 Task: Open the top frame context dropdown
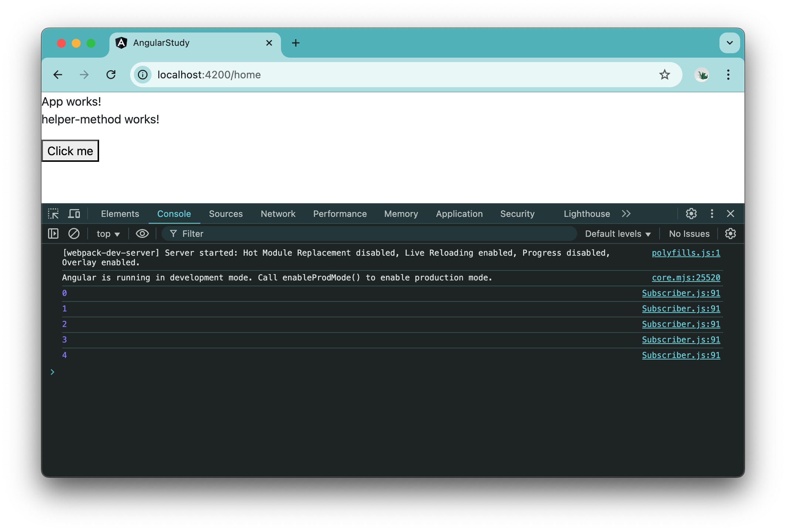107,233
